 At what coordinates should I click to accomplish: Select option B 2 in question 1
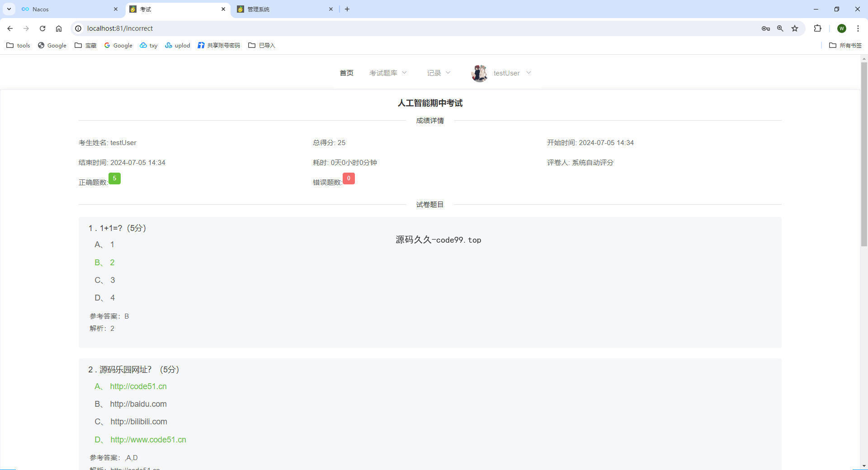point(104,263)
